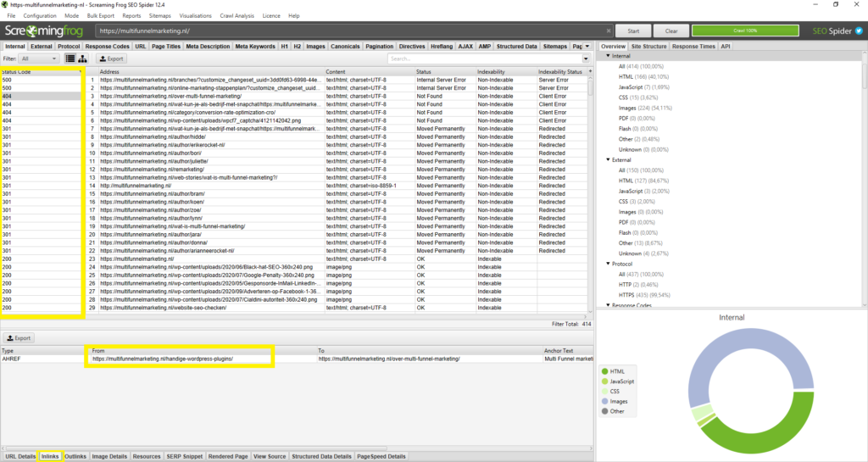Click the Start crawl button

633,31
